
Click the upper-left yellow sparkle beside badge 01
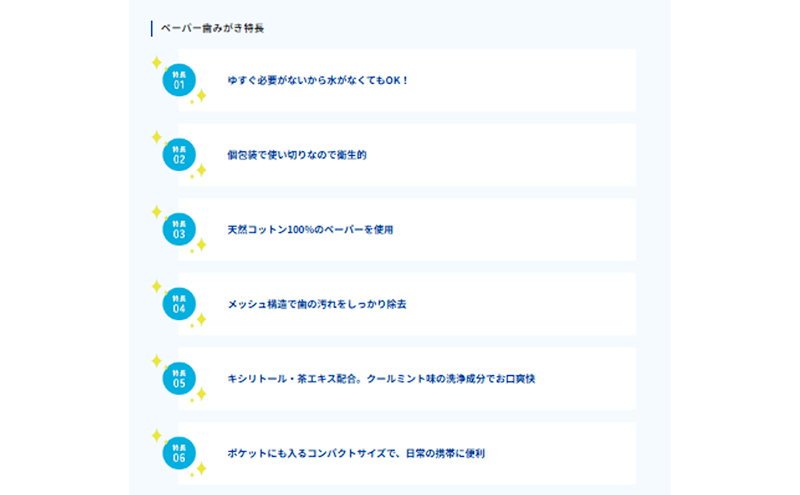(156, 62)
